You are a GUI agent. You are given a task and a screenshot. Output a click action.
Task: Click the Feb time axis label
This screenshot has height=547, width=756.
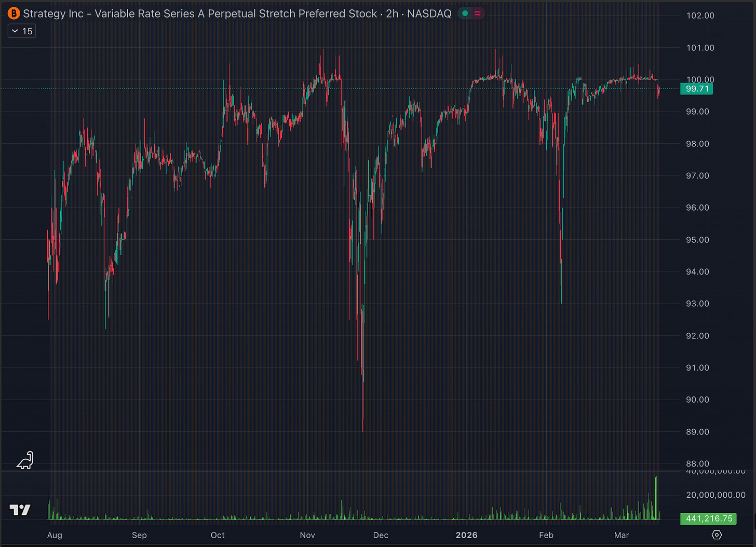point(546,535)
